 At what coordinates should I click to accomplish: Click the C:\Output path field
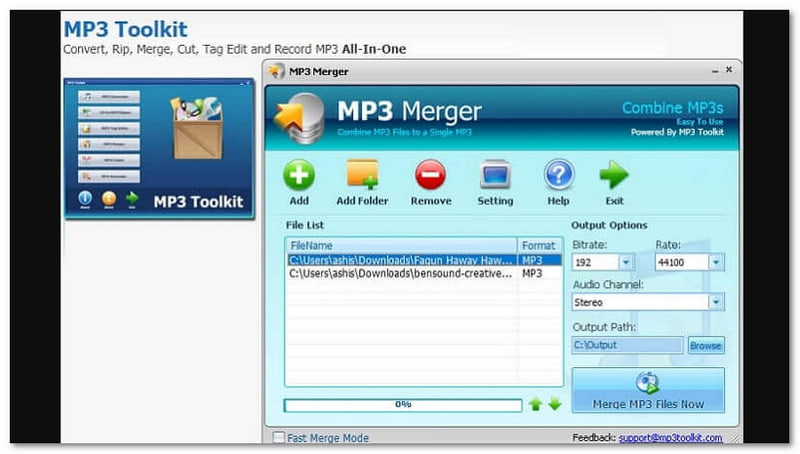[628, 345]
